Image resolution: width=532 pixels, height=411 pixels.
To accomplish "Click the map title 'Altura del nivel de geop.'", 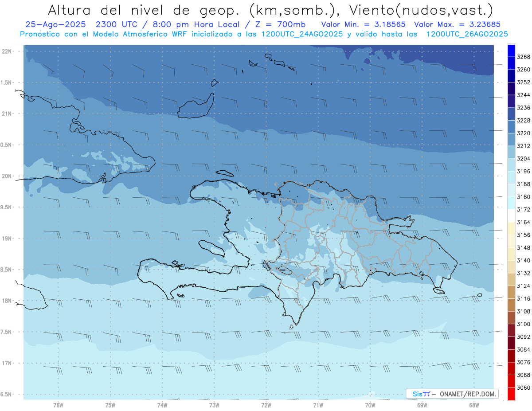I will tap(143, 10).
